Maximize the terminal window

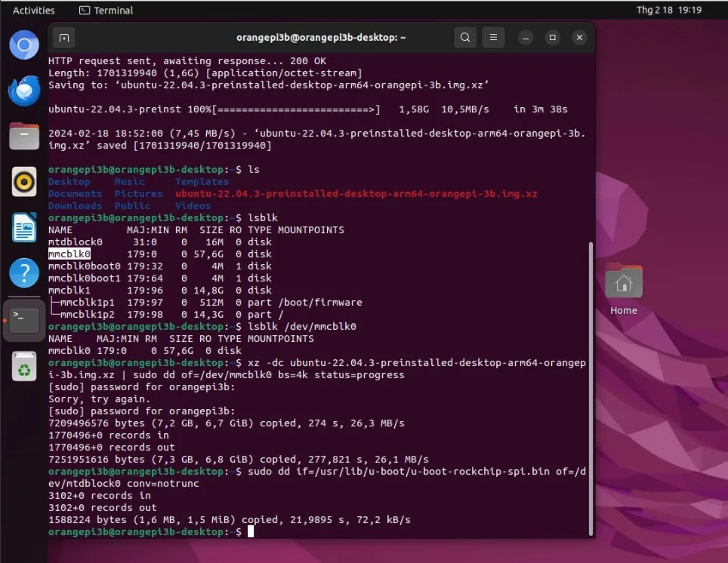coord(553,38)
